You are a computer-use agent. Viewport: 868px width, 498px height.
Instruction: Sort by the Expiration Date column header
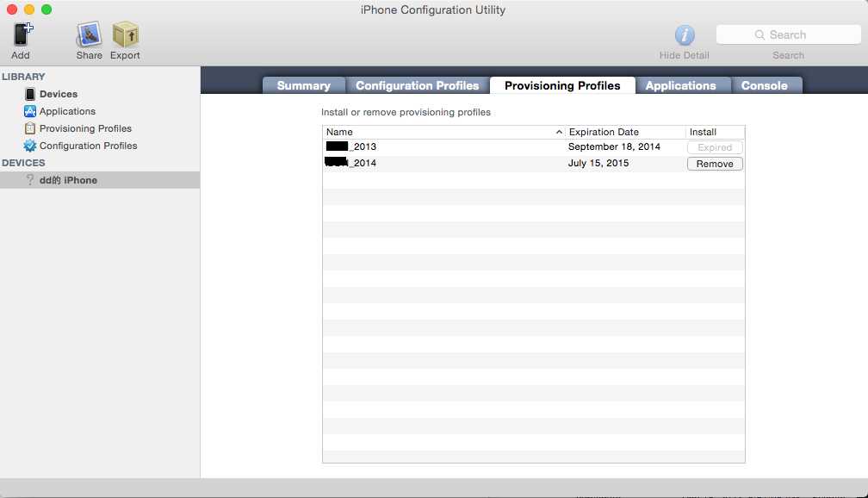click(x=625, y=132)
